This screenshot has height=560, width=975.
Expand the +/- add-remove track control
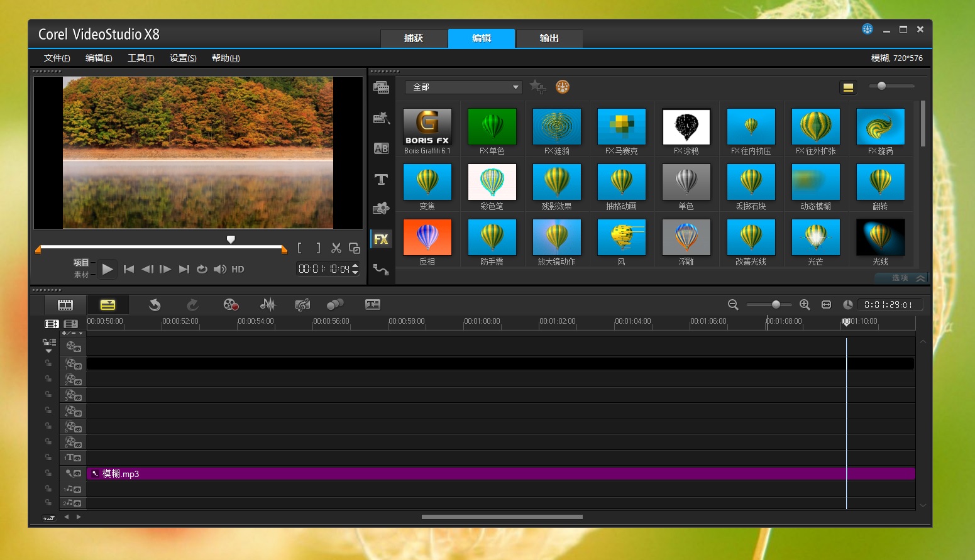pyautogui.click(x=72, y=333)
